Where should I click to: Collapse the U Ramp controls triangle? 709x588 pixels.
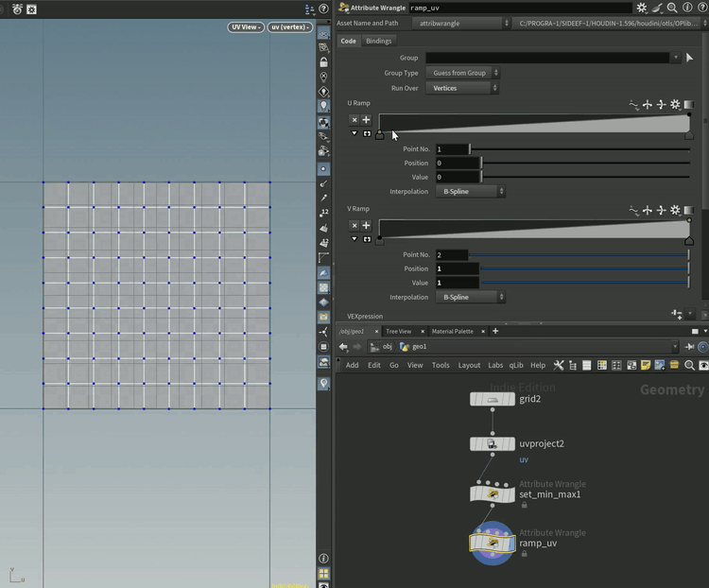[x=354, y=134]
